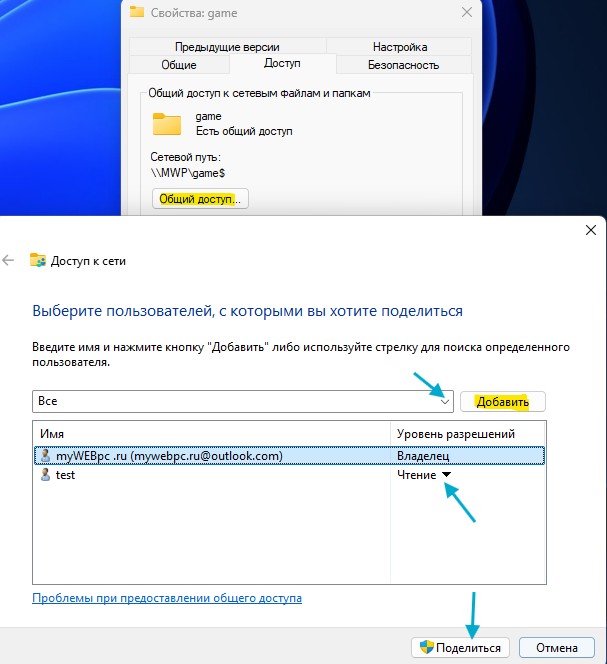Click user icon beside myWEBpc .ru entry
The image size is (607, 664).
point(43,456)
